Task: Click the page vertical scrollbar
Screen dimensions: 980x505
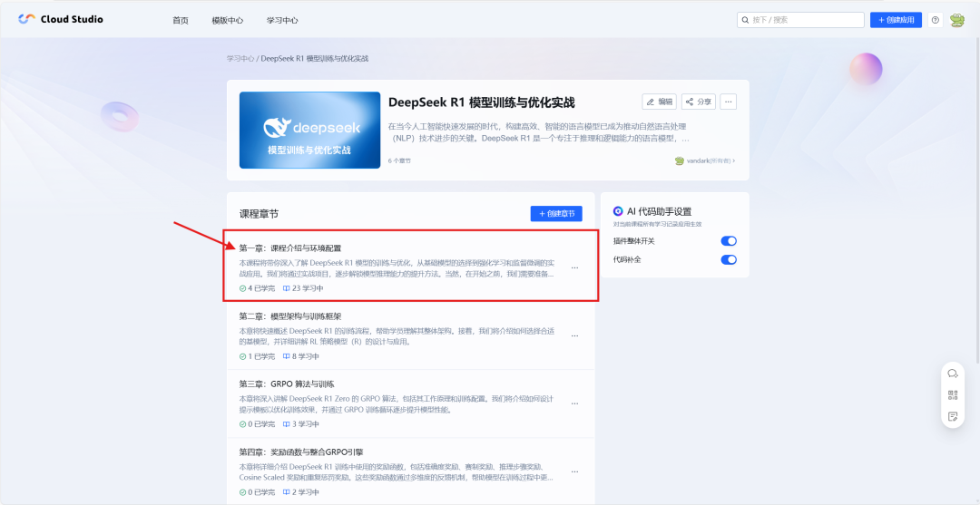Action: [x=977, y=199]
